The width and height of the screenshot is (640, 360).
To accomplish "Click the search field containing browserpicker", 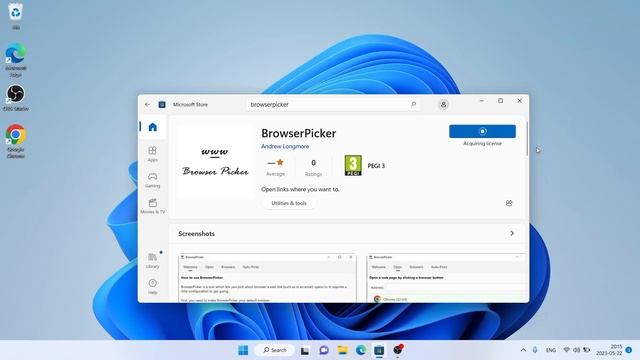I will coord(333,104).
